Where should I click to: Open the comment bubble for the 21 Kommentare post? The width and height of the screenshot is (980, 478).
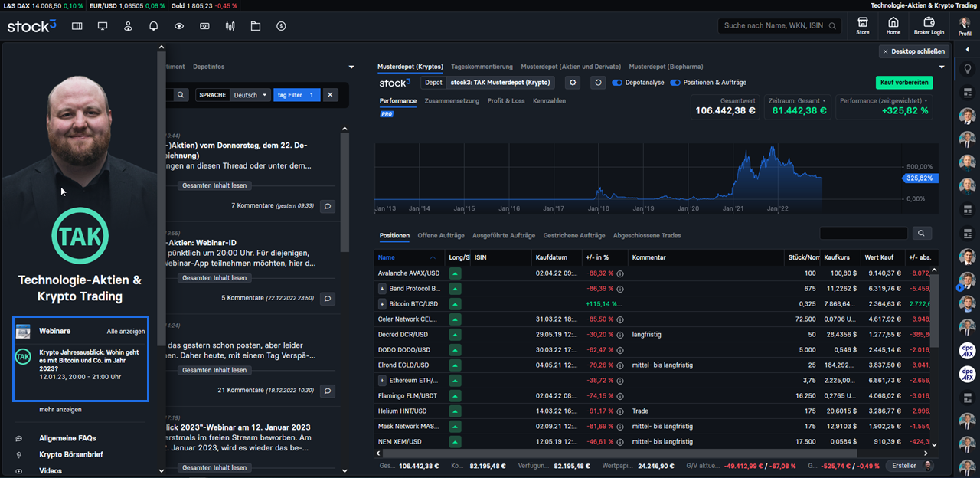click(x=328, y=391)
